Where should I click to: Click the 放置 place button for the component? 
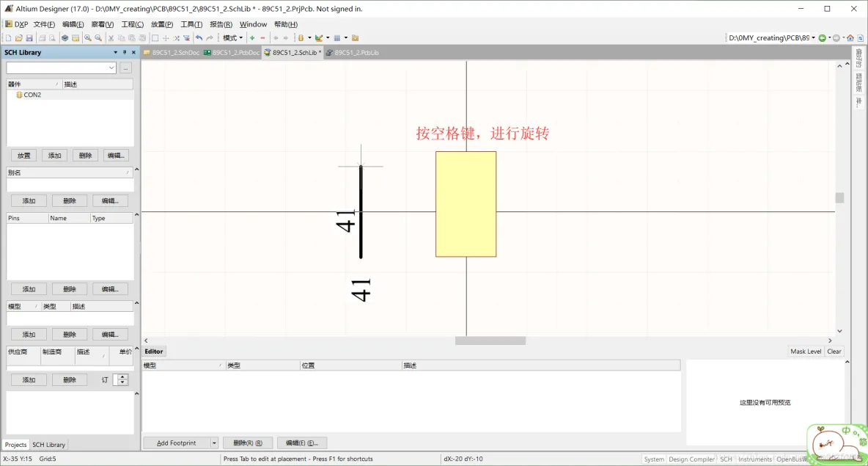coord(23,156)
